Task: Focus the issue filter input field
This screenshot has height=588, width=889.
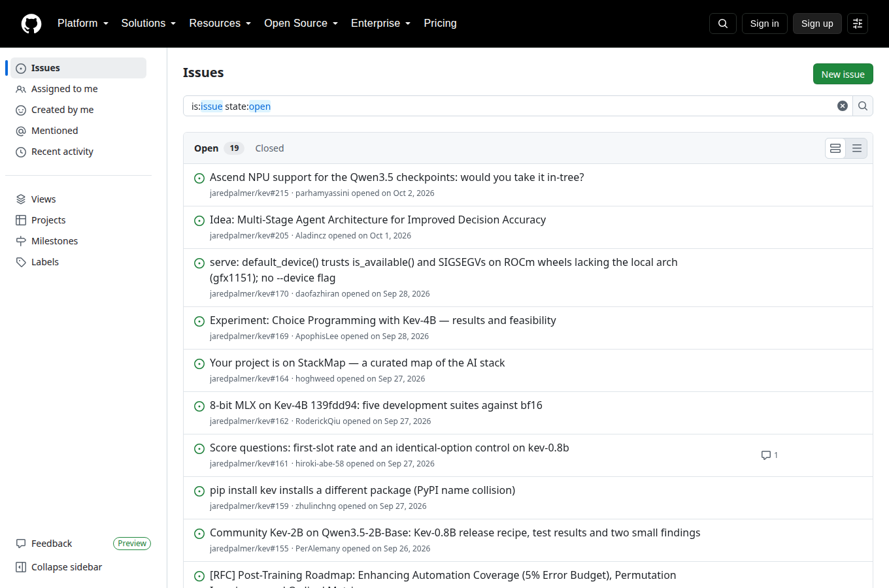Action: (x=510, y=106)
